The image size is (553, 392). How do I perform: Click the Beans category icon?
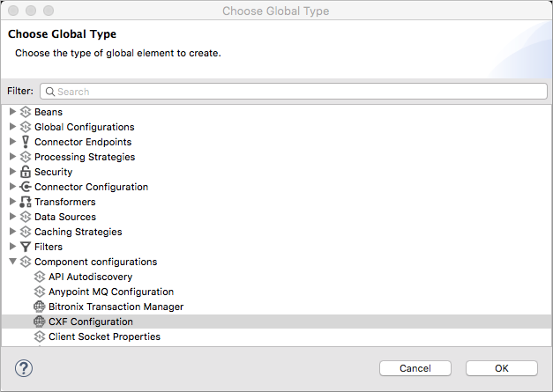point(26,112)
